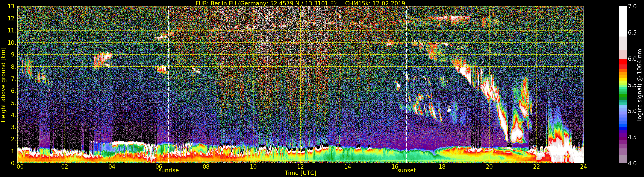Click the white dashed sunset line

[407, 85]
